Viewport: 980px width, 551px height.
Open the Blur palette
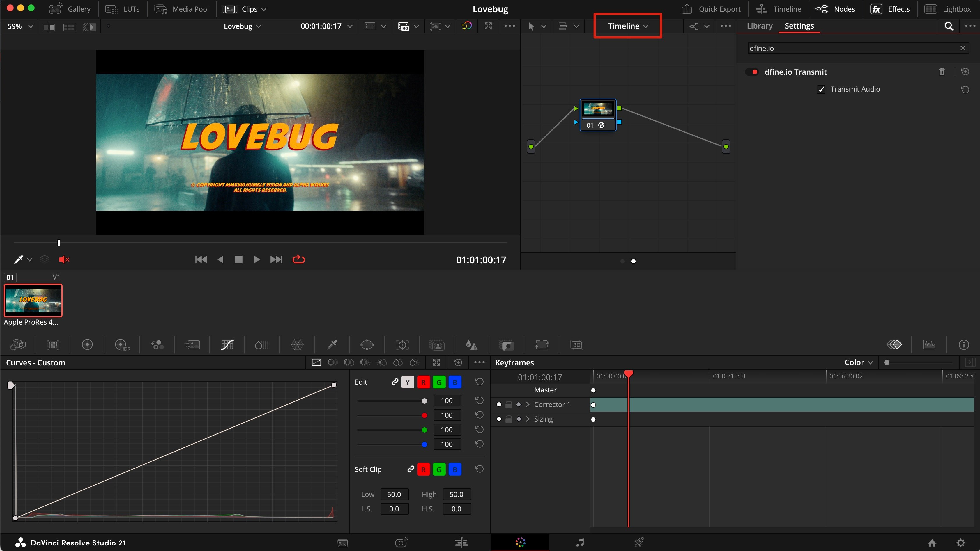point(472,345)
